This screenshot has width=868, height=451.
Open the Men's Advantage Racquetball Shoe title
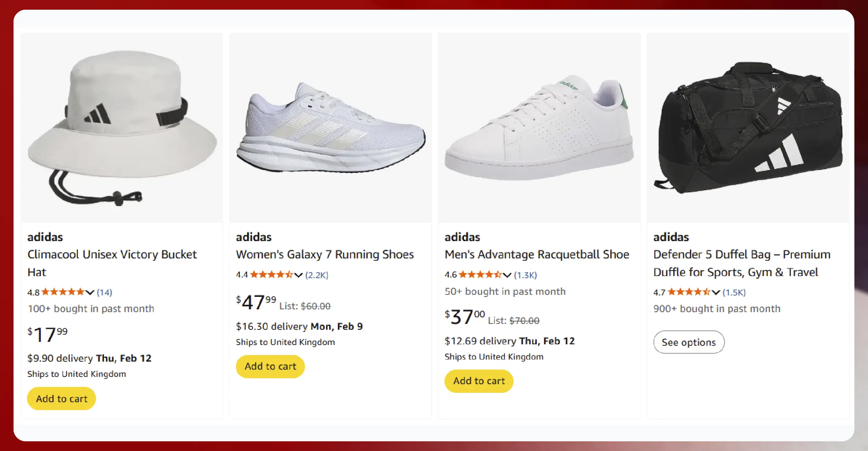536,254
